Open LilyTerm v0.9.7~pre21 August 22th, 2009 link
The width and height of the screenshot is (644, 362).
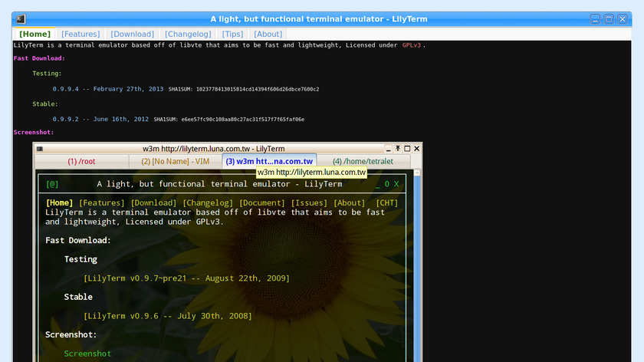click(186, 278)
